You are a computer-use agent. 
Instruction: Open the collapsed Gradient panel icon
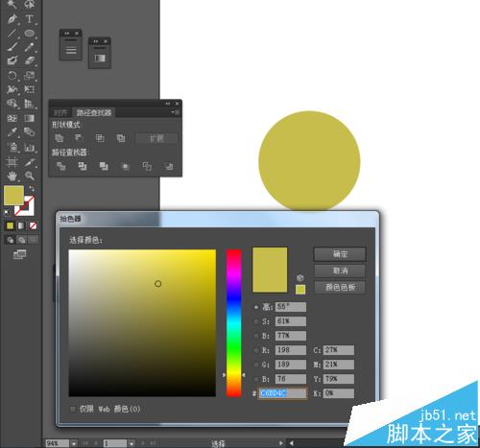pyautogui.click(x=100, y=58)
